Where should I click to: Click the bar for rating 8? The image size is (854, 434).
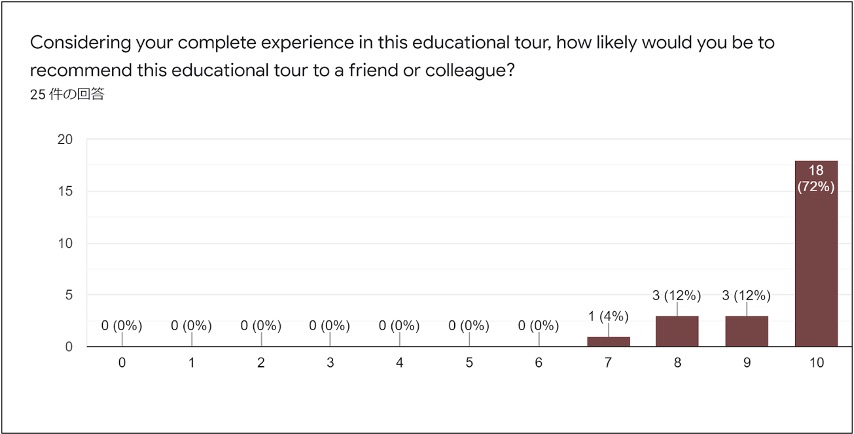(x=677, y=331)
